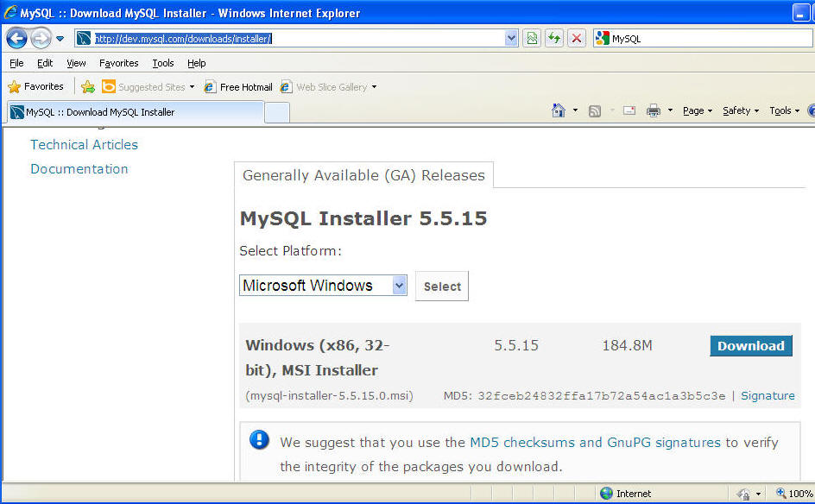
Task: Open the File menu
Action: click(16, 63)
